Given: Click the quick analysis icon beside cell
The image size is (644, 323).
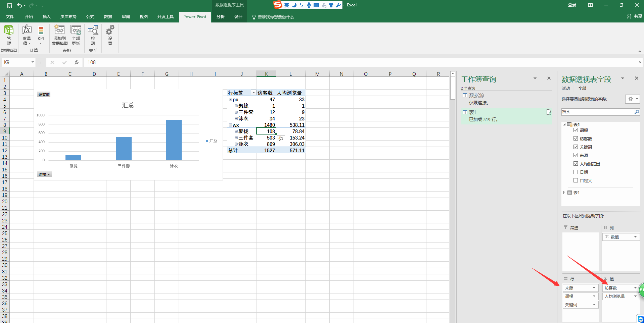Looking at the screenshot, I should pos(281,139).
